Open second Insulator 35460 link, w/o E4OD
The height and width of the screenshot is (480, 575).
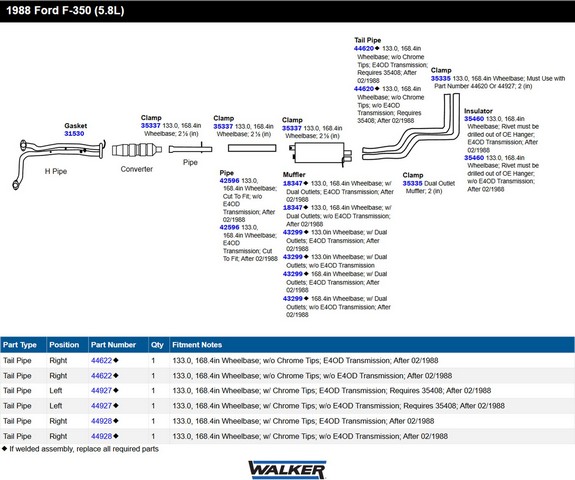point(474,158)
